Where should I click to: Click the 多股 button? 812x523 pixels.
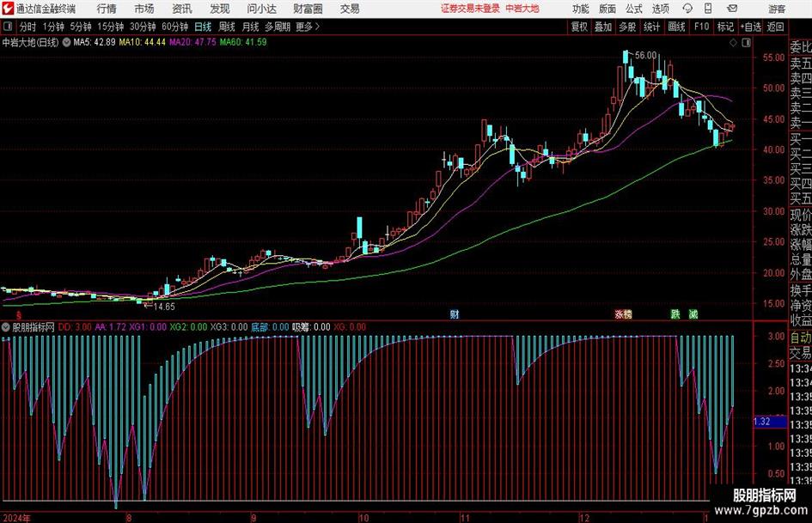pyautogui.click(x=627, y=27)
